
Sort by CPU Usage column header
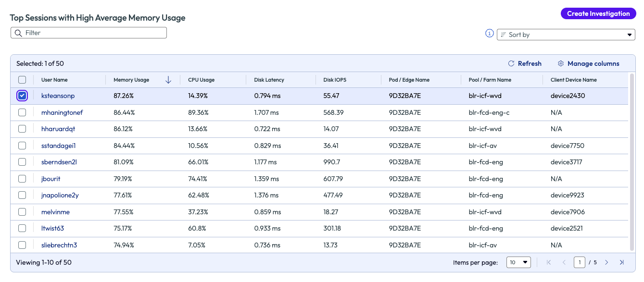point(201,80)
